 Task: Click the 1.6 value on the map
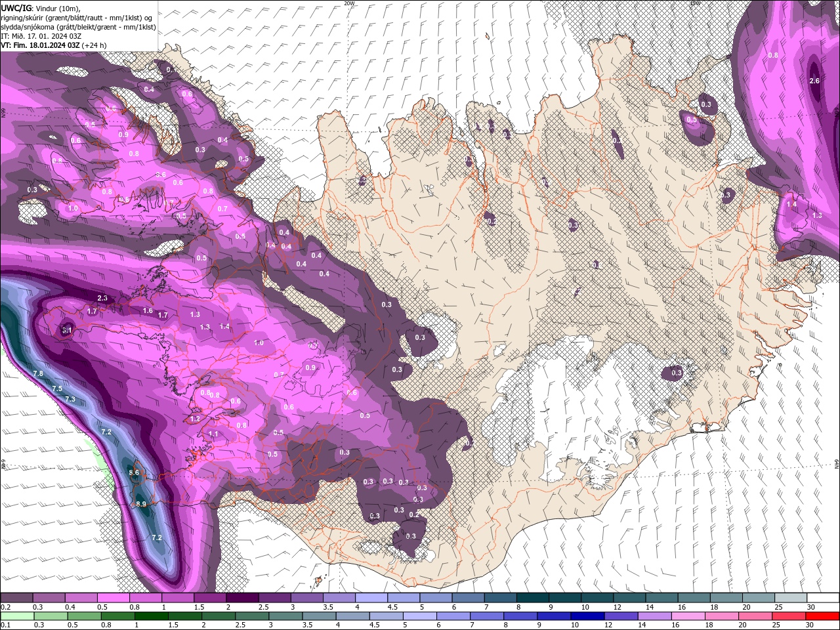tap(148, 311)
